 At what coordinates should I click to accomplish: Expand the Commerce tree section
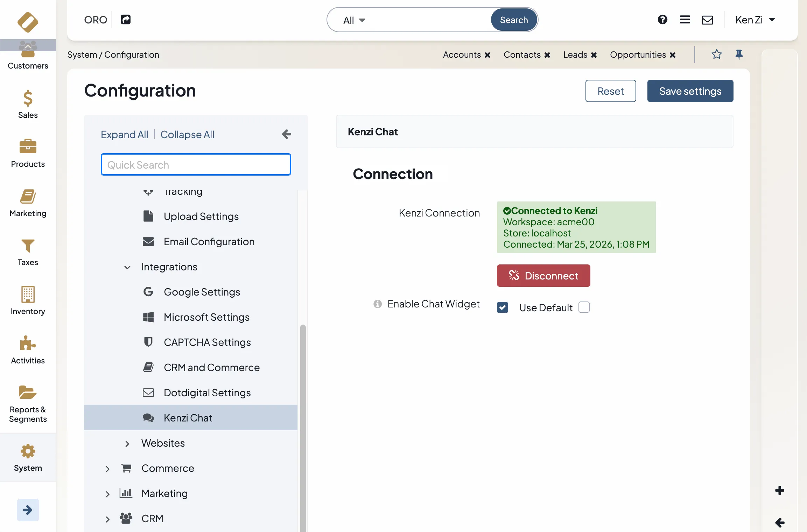[x=107, y=469]
